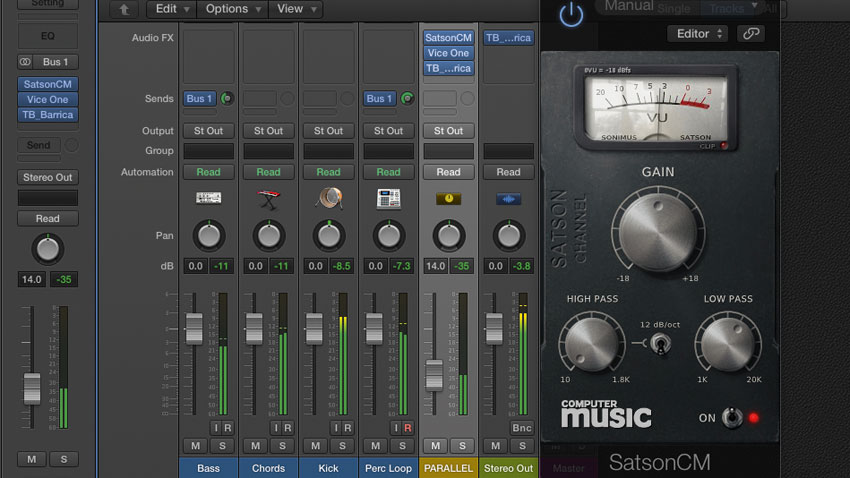Screen dimensions: 850x478
Task: Click the Bus 1 send on Perc Loop
Action: point(379,99)
